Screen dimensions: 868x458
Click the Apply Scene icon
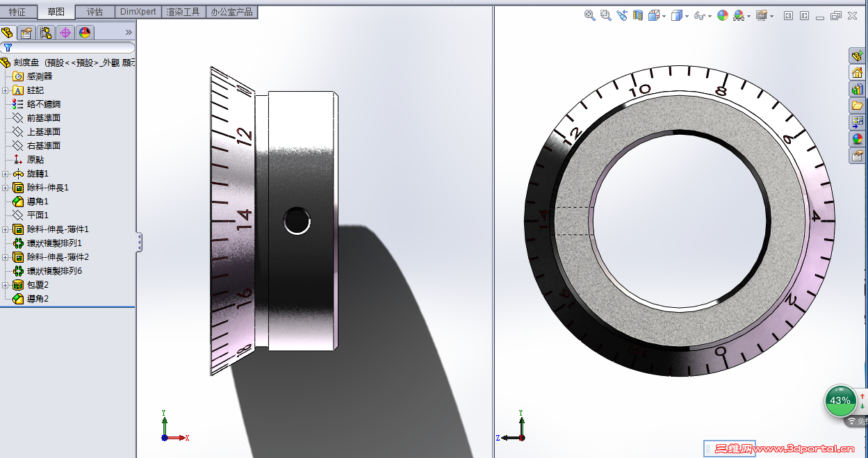(739, 15)
